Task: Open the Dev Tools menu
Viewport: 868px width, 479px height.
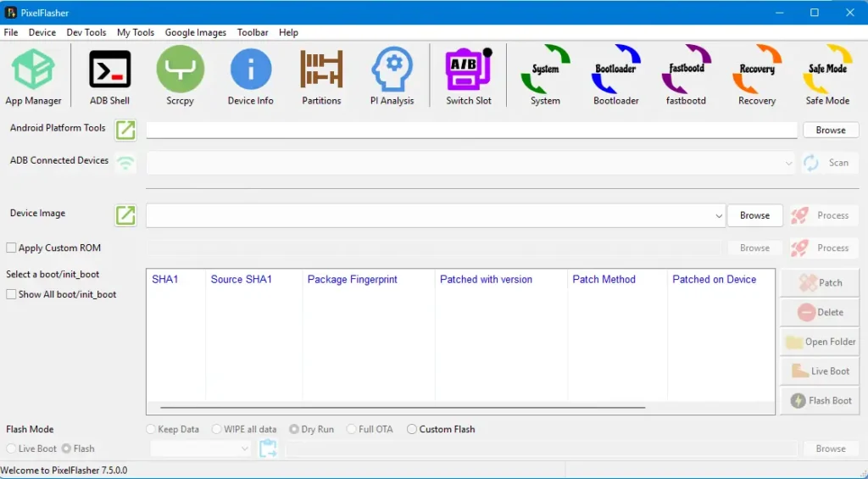Action: click(x=86, y=32)
